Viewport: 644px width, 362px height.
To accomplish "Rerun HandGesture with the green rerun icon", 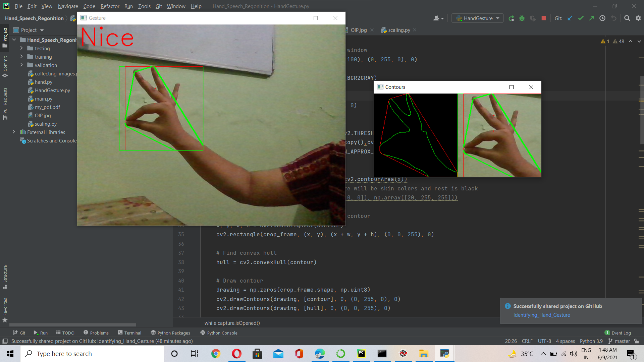I will pyautogui.click(x=511, y=18).
